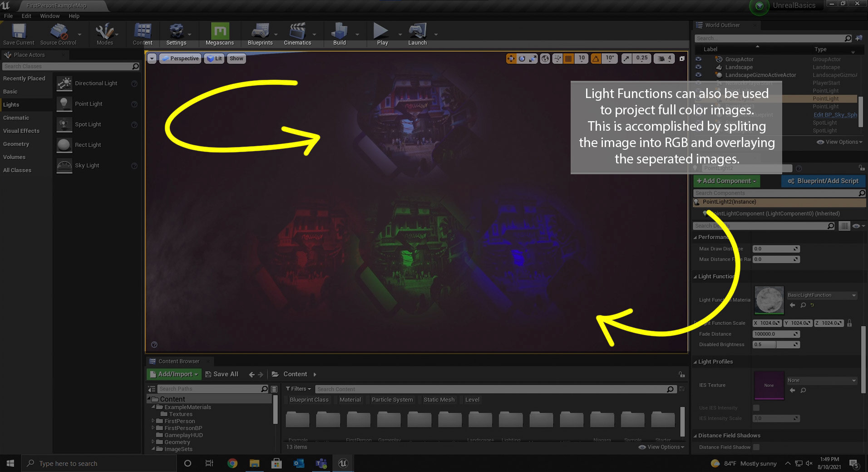
Task: Expand the FirstPerson folder in tree
Action: 153,421
